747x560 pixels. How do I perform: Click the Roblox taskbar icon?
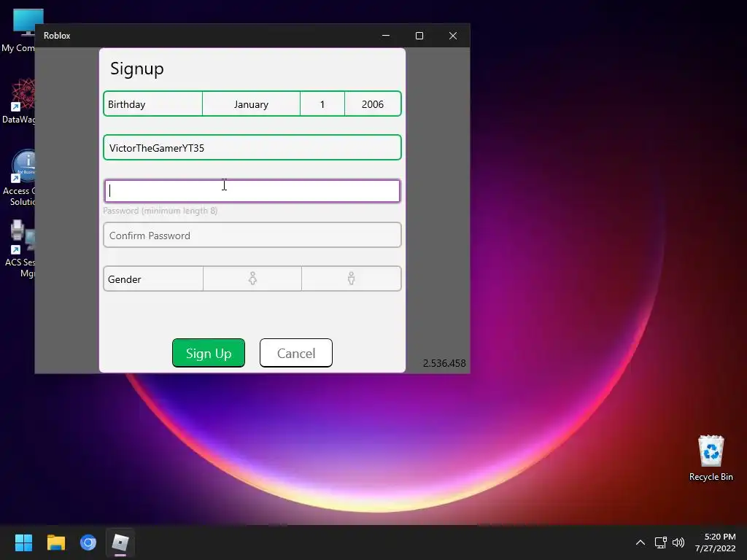(x=120, y=542)
